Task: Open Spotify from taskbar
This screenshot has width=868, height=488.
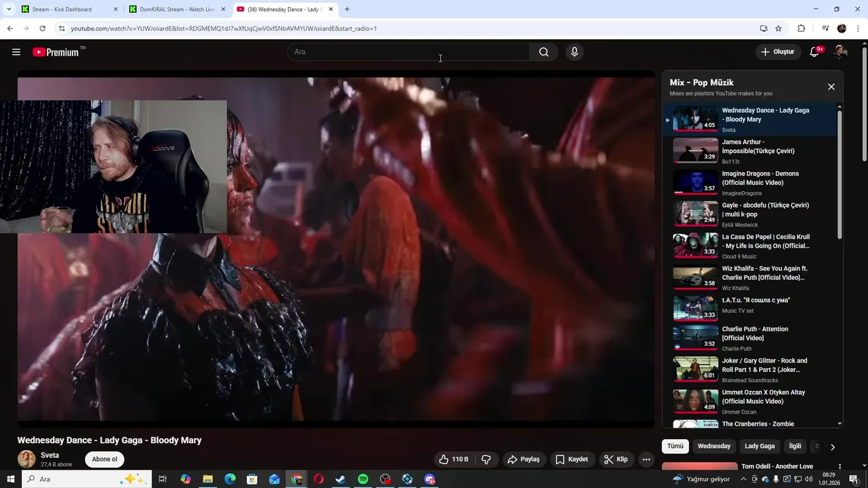Action: pyautogui.click(x=363, y=479)
